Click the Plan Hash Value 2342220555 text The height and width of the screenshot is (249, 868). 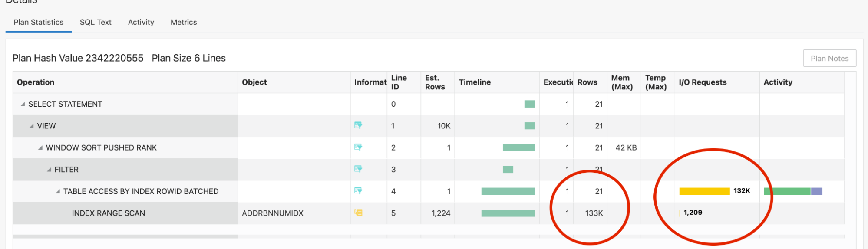click(x=78, y=58)
